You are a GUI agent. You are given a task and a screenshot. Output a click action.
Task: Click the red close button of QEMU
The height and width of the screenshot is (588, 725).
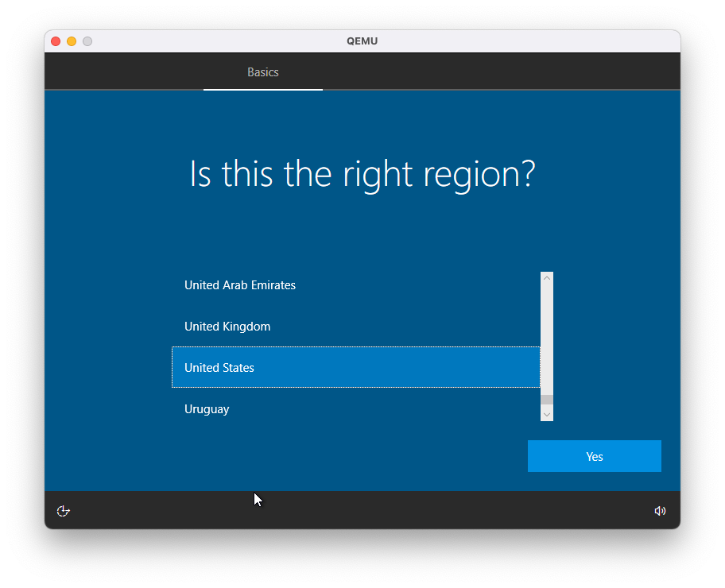click(56, 41)
